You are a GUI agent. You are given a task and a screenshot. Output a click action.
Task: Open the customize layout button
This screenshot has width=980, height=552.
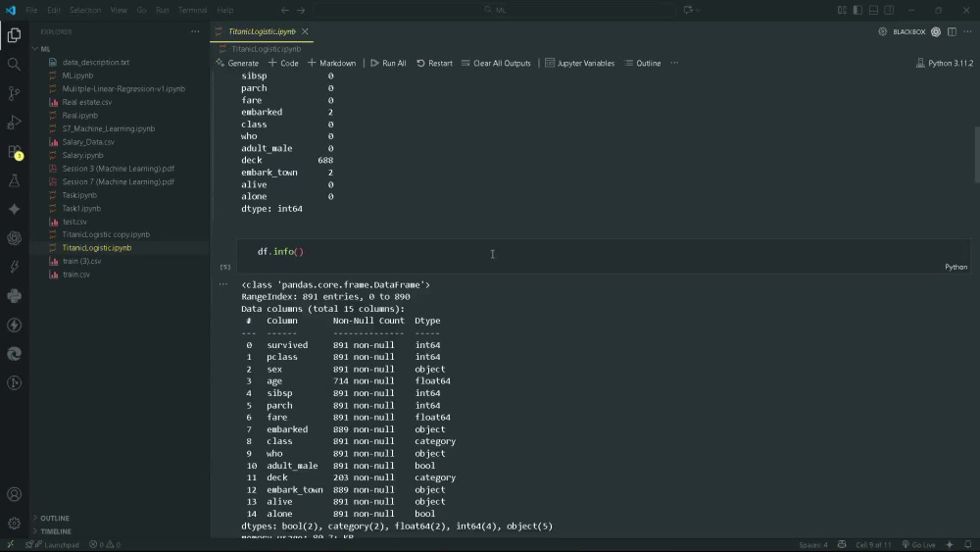[x=842, y=10]
